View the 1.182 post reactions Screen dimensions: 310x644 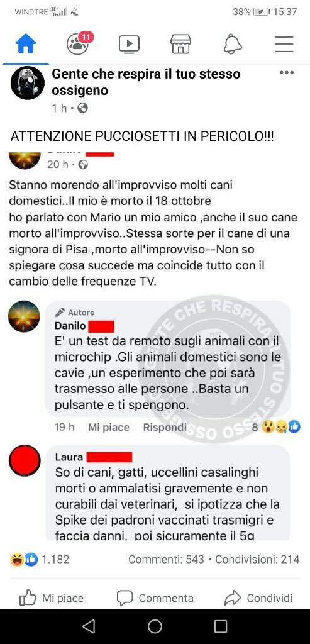click(x=40, y=559)
